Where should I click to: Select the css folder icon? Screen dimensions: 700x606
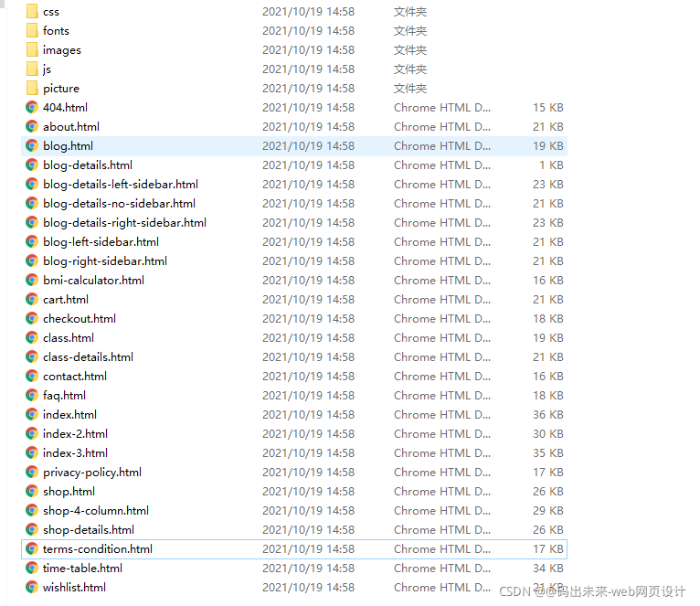coord(32,11)
